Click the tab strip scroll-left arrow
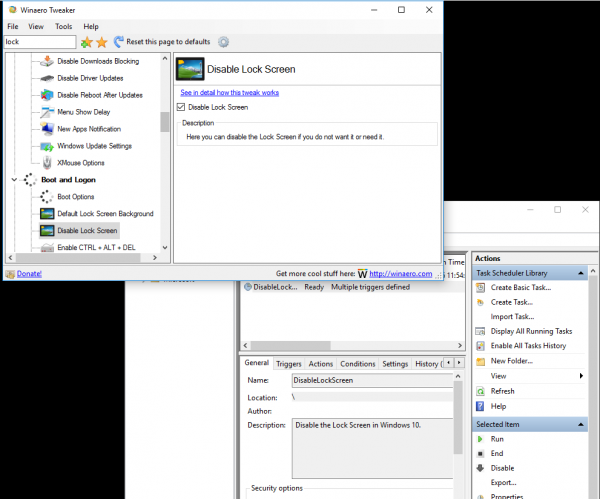The width and height of the screenshot is (600, 499). [448, 362]
